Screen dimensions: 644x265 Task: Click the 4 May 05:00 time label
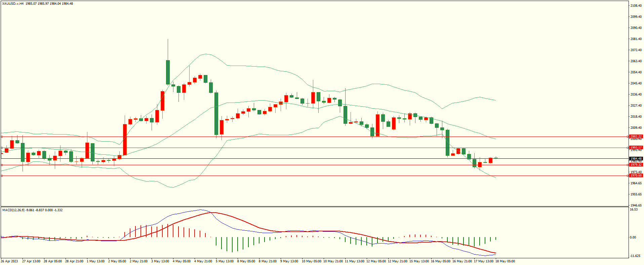tap(182, 261)
